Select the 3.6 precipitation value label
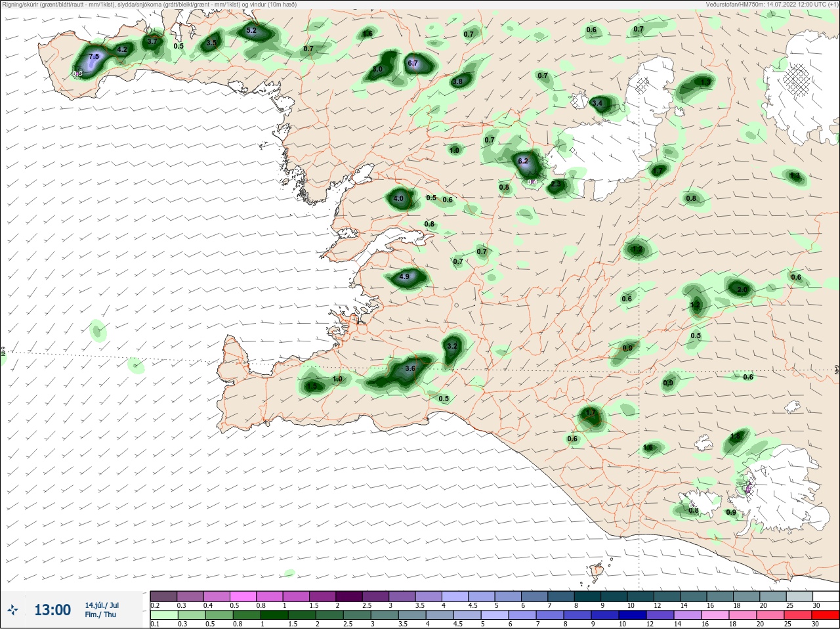Viewport: 840px width, 629px height. pyautogui.click(x=410, y=368)
